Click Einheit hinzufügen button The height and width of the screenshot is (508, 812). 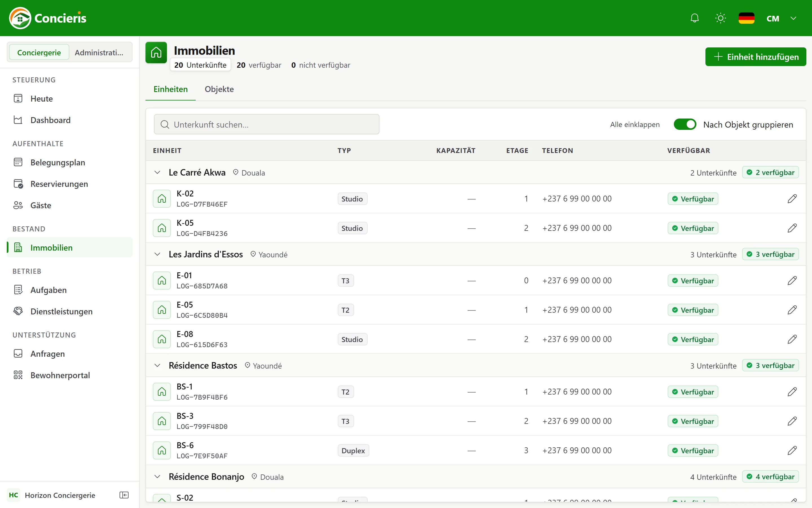click(x=756, y=57)
